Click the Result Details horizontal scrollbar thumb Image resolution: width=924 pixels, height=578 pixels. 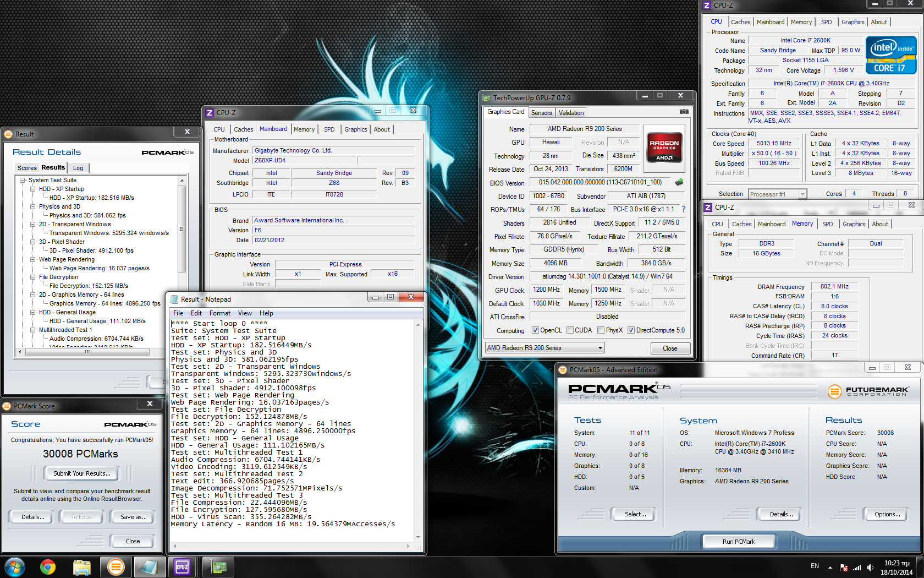[87, 352]
